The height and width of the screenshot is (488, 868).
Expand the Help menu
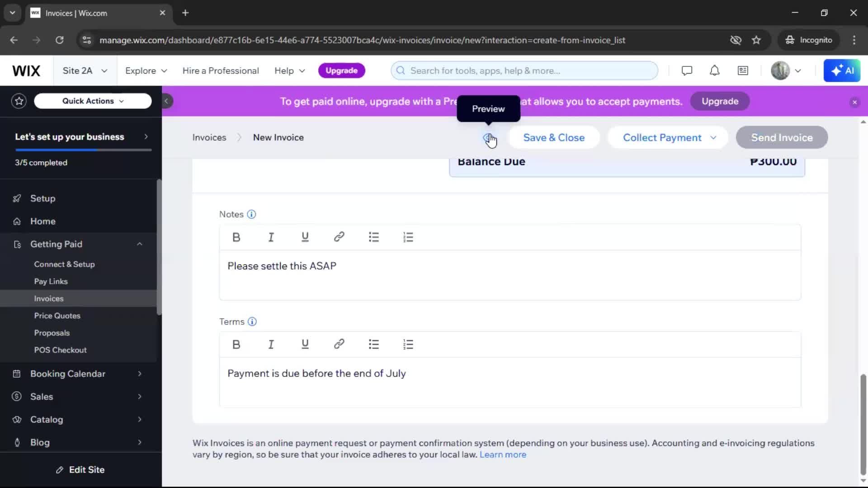click(x=290, y=70)
